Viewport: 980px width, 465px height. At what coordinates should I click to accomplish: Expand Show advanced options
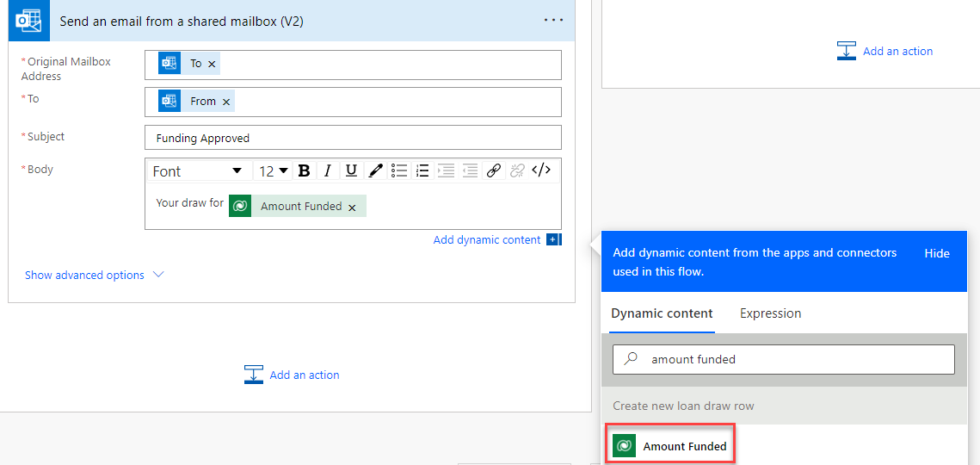[94, 275]
